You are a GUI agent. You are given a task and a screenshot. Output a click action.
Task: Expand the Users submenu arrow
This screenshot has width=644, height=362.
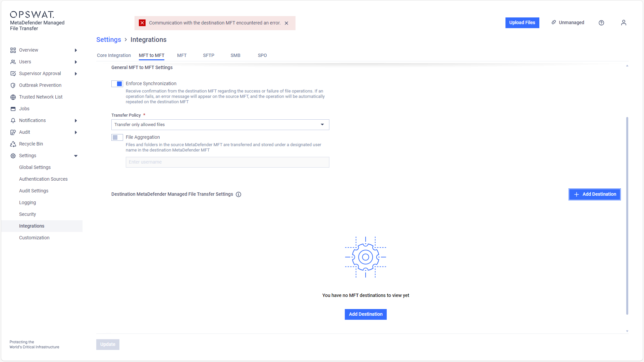[76, 62]
